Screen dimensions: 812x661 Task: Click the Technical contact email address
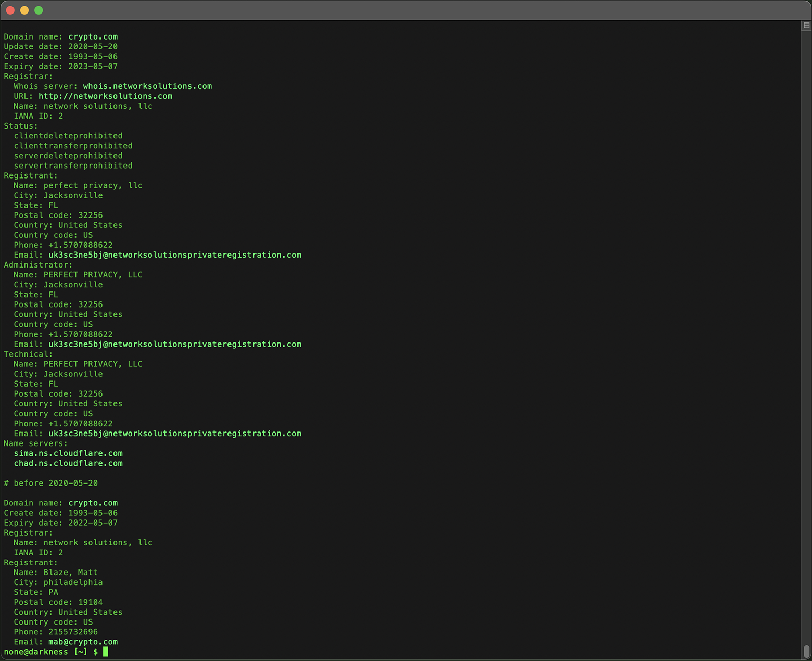coord(174,433)
